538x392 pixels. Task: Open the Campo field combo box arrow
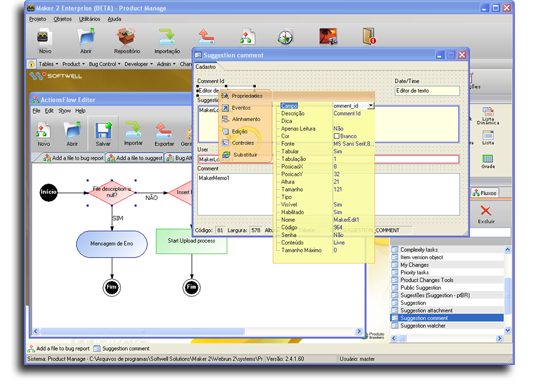click(x=371, y=106)
